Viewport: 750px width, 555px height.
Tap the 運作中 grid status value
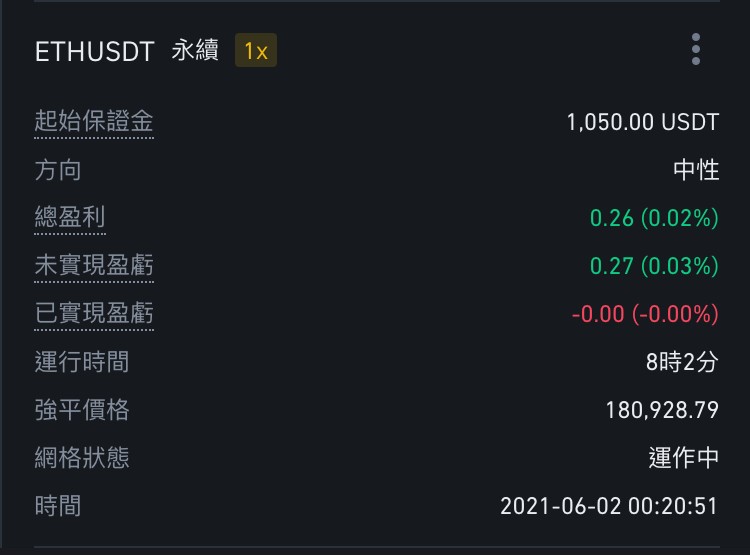coord(684,458)
